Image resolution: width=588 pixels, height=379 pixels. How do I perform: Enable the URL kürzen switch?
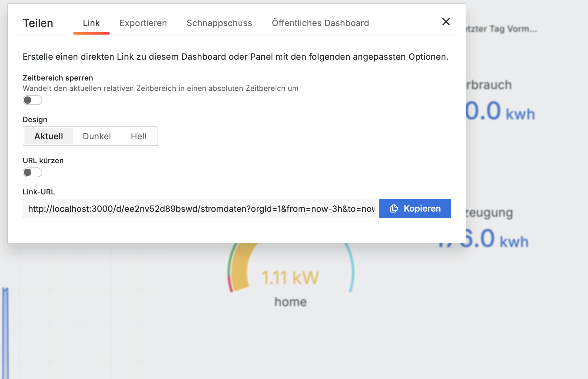[x=32, y=172]
